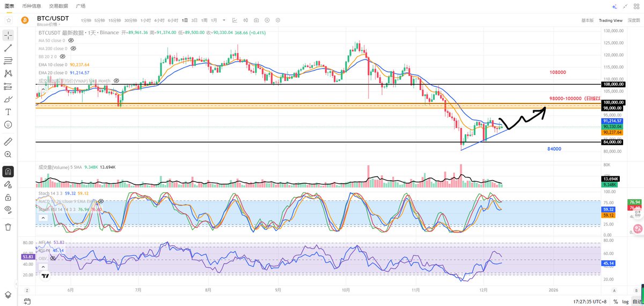The image size is (644, 306).
Task: Switch to 基本版 chart mode
Action: tap(587, 20)
